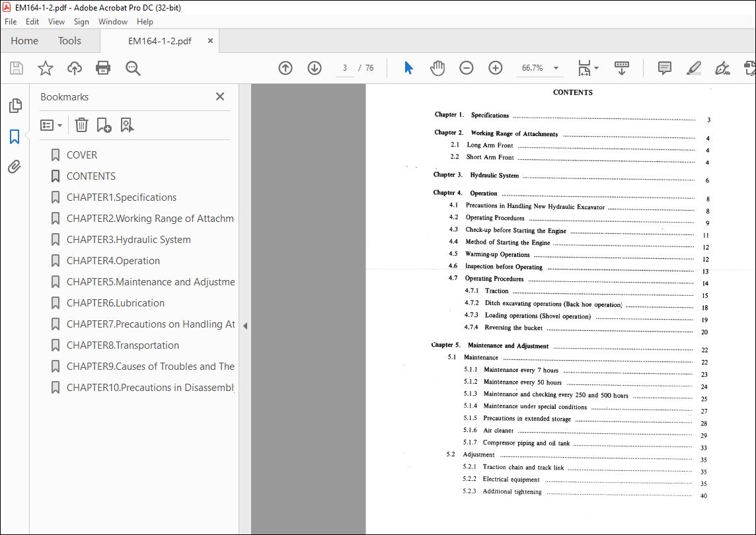This screenshot has width=756, height=535.
Task: Open CHAPTER3.Hydraulic System bookmark
Action: pyautogui.click(x=128, y=240)
